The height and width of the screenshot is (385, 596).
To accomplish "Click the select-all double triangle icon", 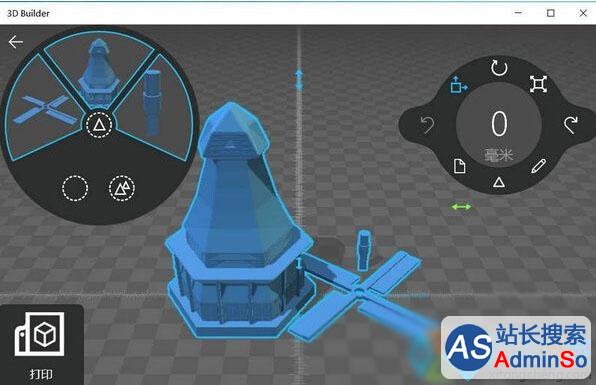I will click(x=122, y=188).
